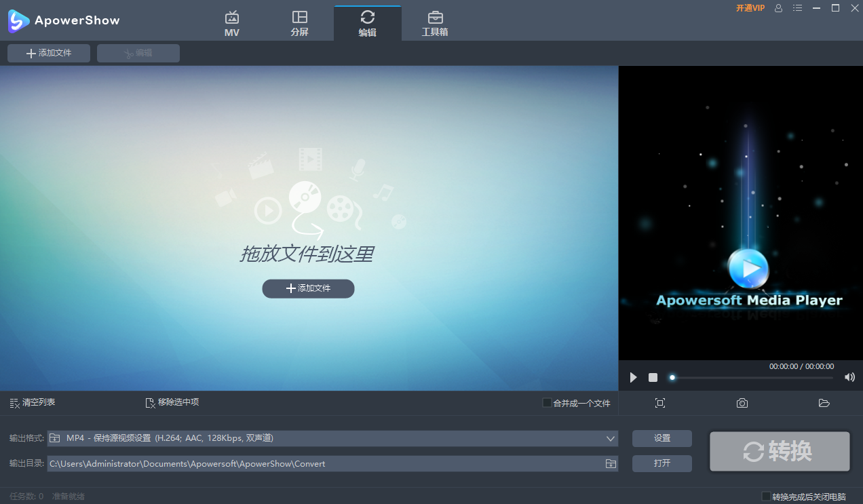This screenshot has width=863, height=504.
Task: Enter fullscreen preview mode
Action: 659,402
